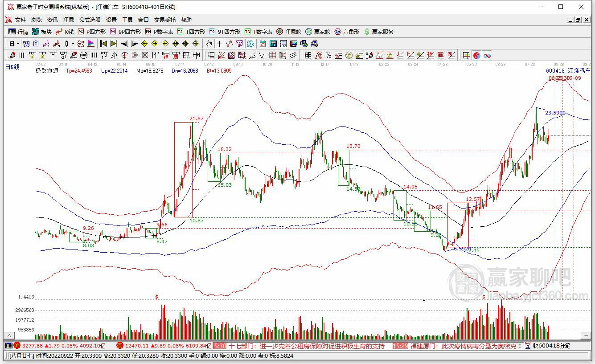Open the 9P四方形 tool
595x364 pixels.
click(x=125, y=32)
